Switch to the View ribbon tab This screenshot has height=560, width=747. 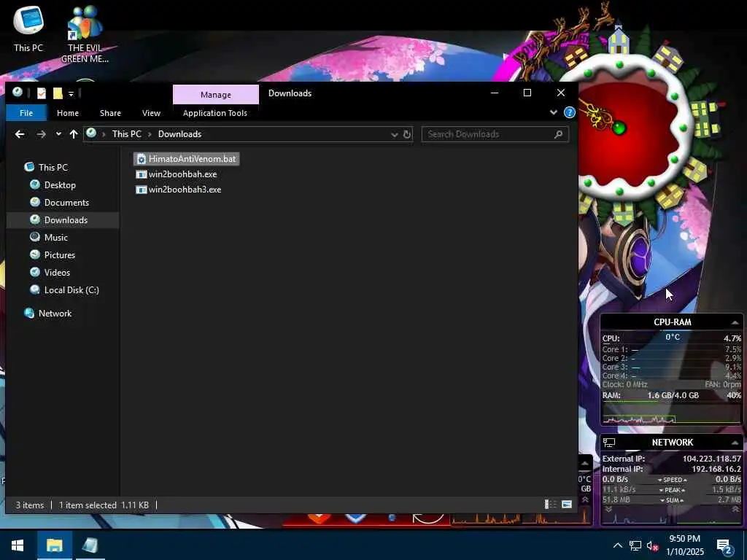click(151, 113)
